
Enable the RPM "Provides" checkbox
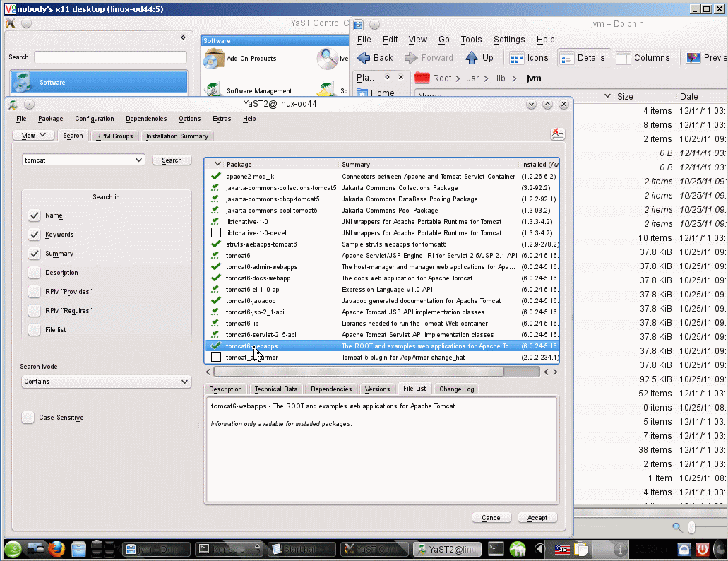[34, 292]
